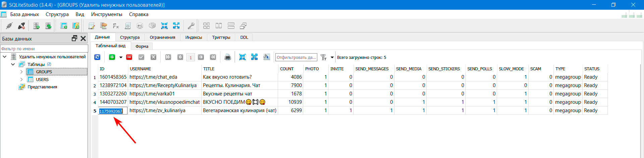Go to last page icon

[x=213, y=57]
